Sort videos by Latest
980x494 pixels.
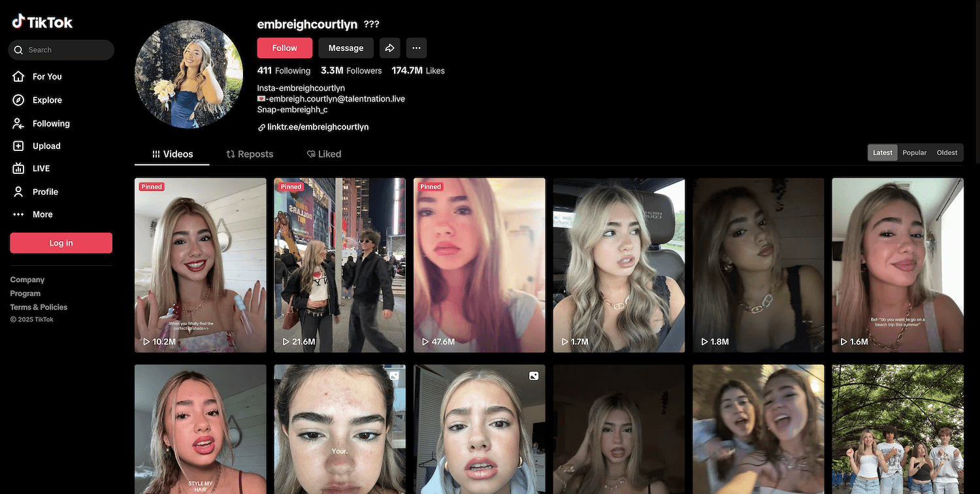pos(882,153)
